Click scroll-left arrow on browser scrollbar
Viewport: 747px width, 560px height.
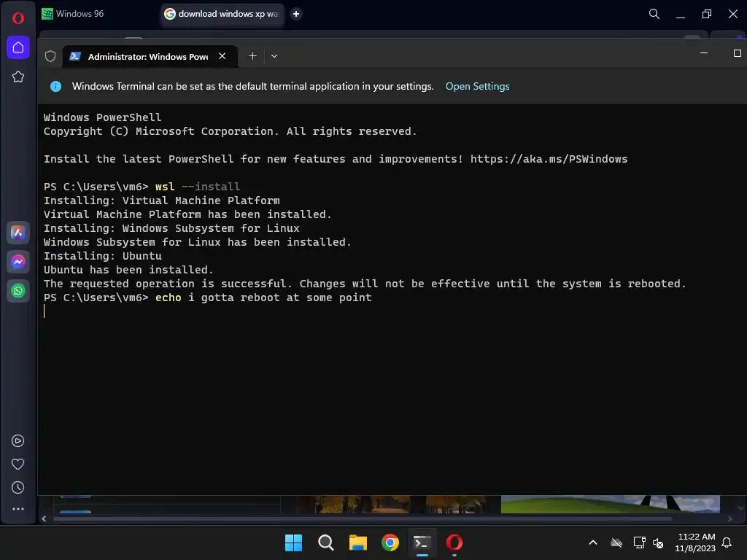pyautogui.click(x=44, y=518)
